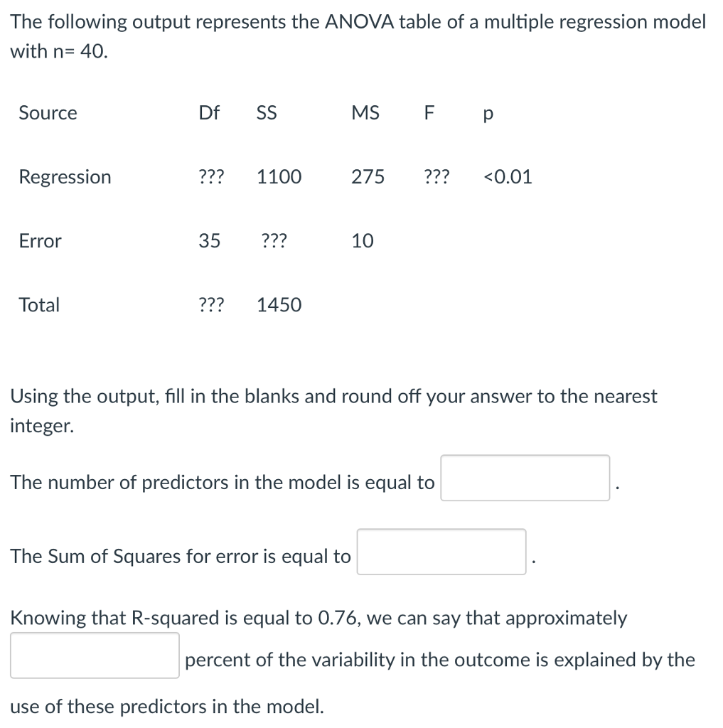Select the Error row SS placeholder
Viewport: 723px width, 728px height.
pos(274,241)
